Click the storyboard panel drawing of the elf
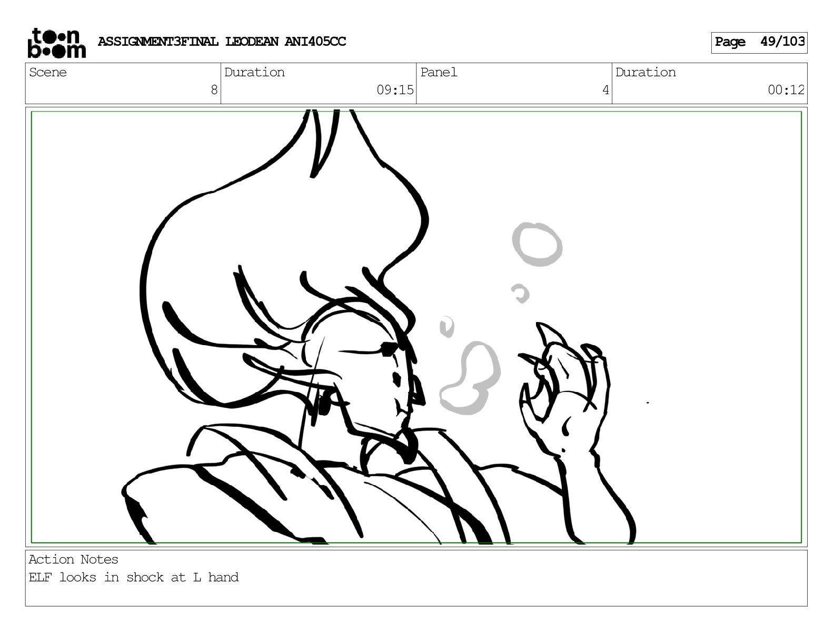Image resolution: width=834 pixels, height=644 pixels. click(x=416, y=327)
